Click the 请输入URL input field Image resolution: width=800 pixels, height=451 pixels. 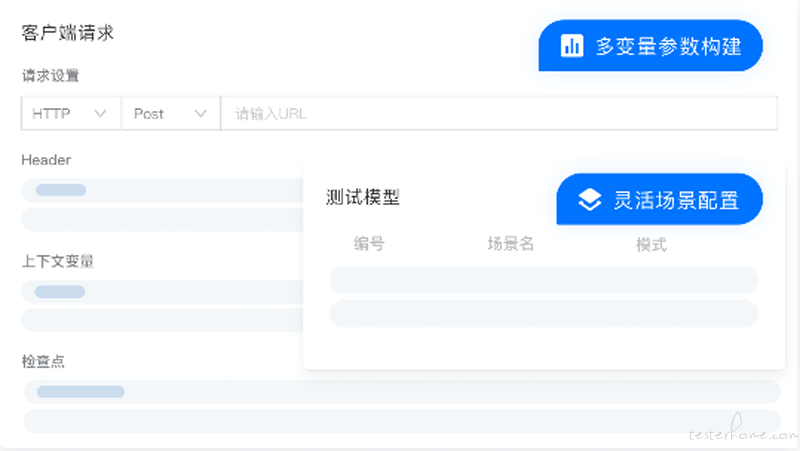(499, 113)
